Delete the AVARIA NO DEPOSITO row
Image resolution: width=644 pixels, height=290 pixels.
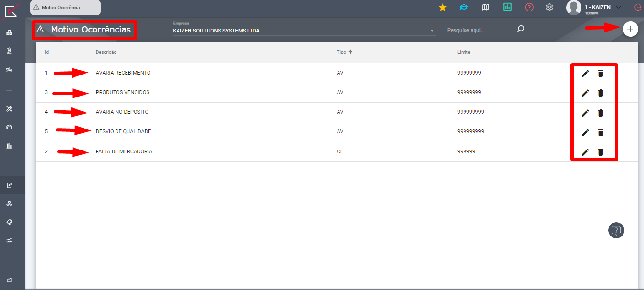tap(601, 113)
